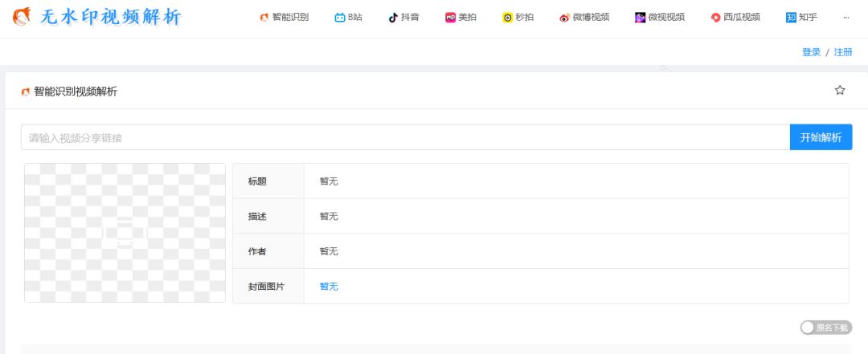Click the 美拍 pink icon
The image size is (868, 354).
450,18
